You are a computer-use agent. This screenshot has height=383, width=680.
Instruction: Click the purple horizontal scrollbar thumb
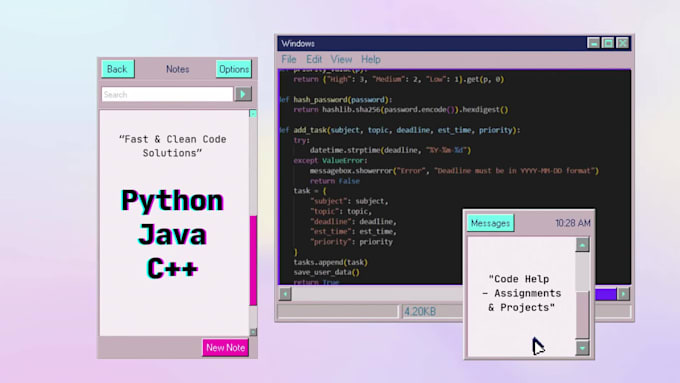(605, 294)
